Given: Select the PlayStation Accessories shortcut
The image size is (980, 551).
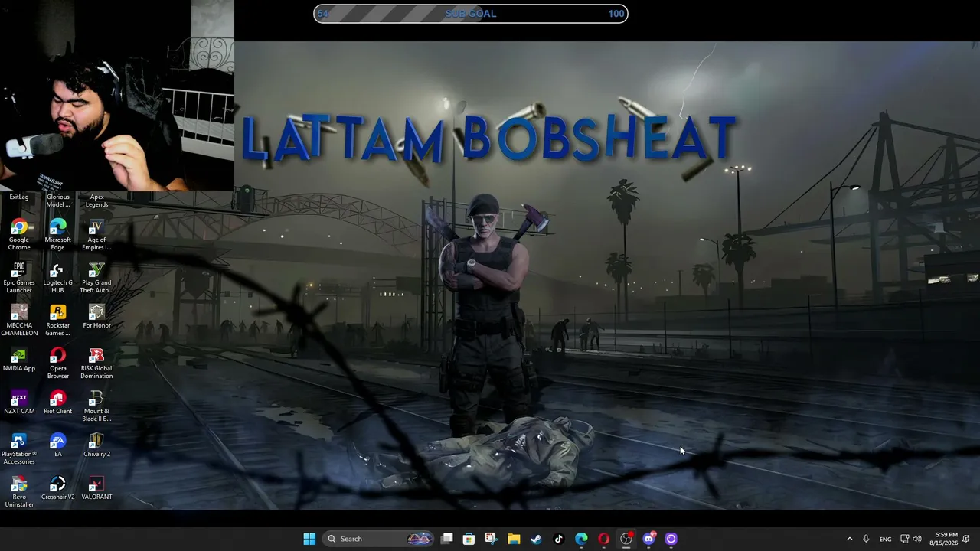Looking at the screenshot, I should click(19, 448).
